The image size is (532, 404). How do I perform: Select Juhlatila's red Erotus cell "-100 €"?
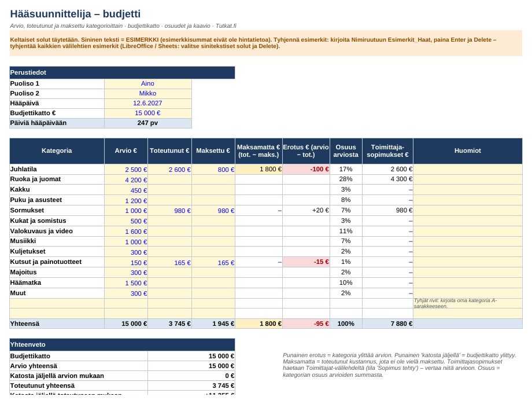coord(306,170)
